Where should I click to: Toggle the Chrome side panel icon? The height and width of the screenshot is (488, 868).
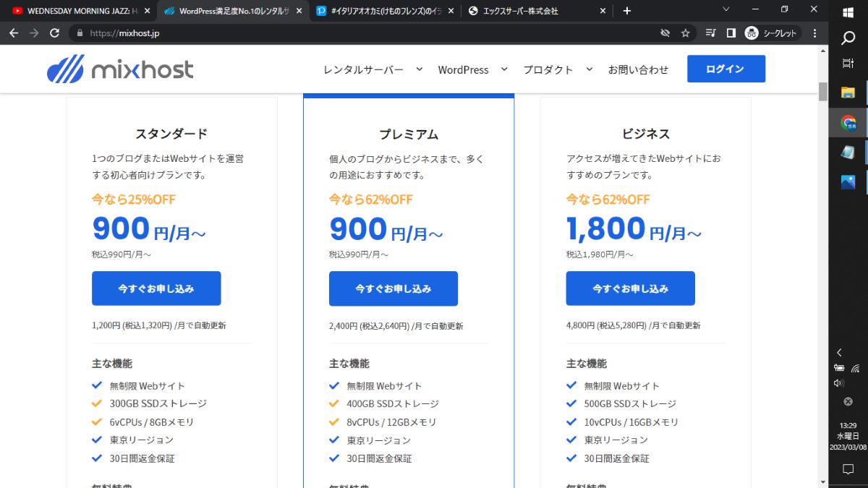click(x=731, y=33)
